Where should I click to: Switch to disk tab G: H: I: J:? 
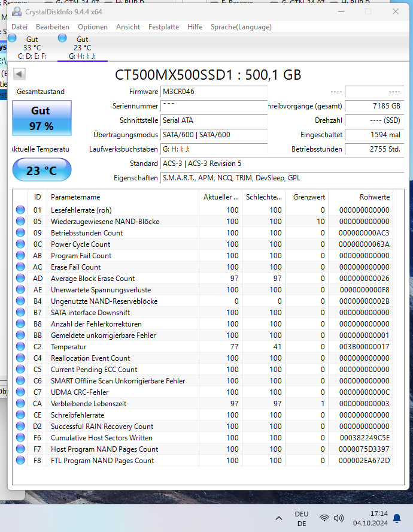click(83, 47)
